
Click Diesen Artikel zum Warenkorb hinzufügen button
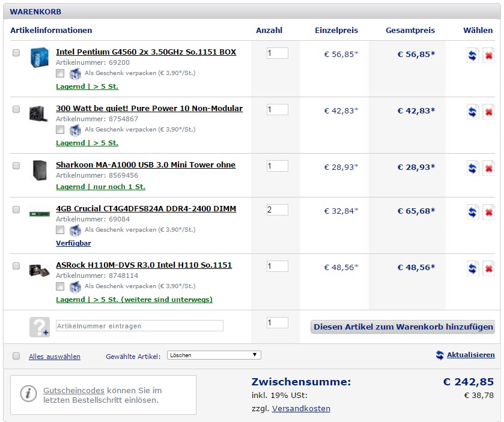[402, 327]
